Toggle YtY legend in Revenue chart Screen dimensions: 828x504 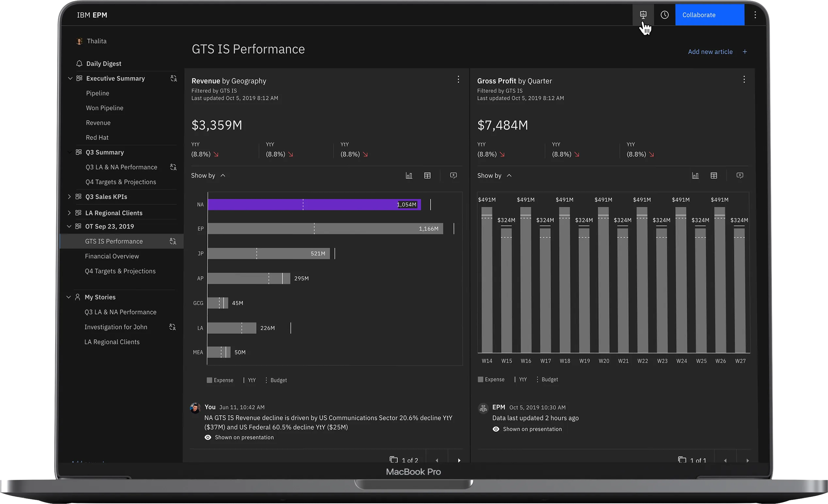point(250,380)
